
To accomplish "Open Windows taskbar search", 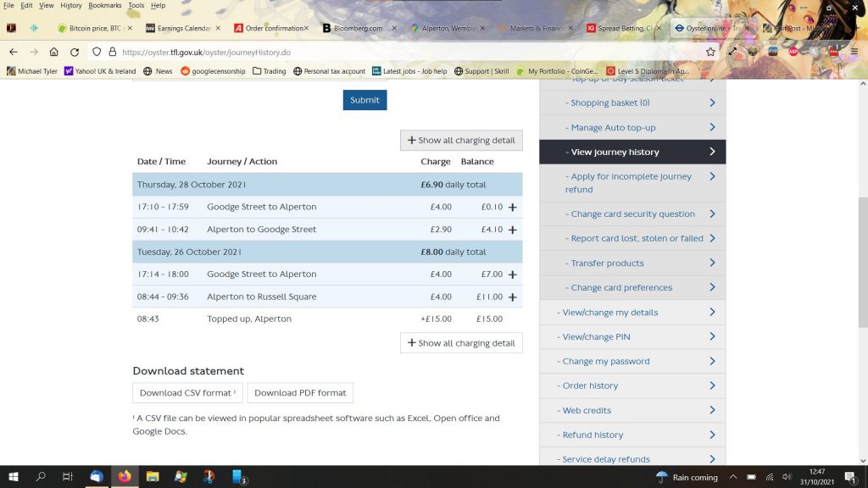I will click(41, 476).
